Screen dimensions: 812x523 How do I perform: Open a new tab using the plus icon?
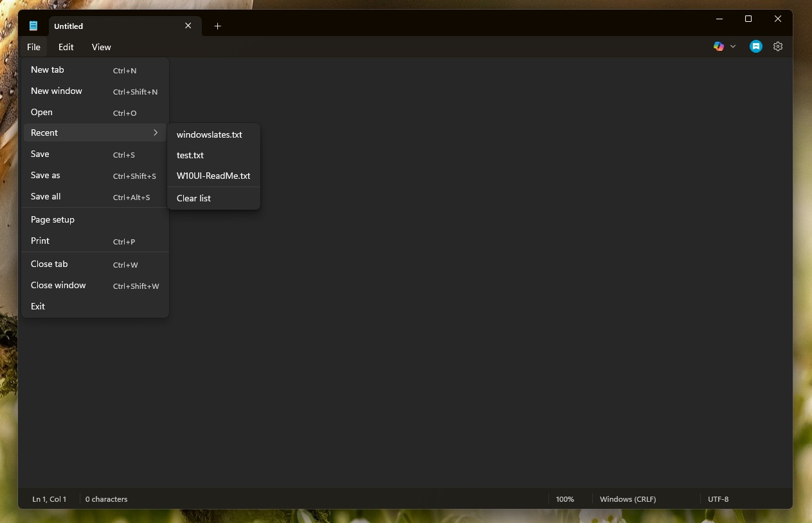[x=217, y=26]
